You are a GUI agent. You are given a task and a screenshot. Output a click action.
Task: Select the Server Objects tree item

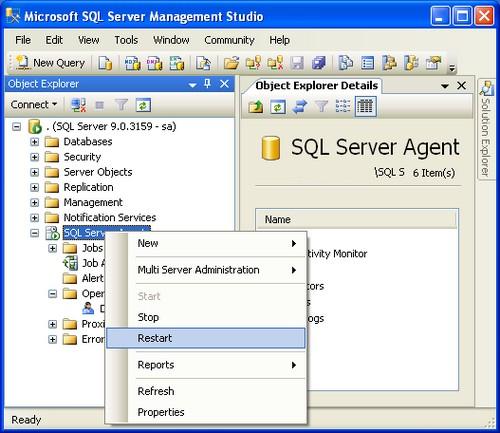98,172
